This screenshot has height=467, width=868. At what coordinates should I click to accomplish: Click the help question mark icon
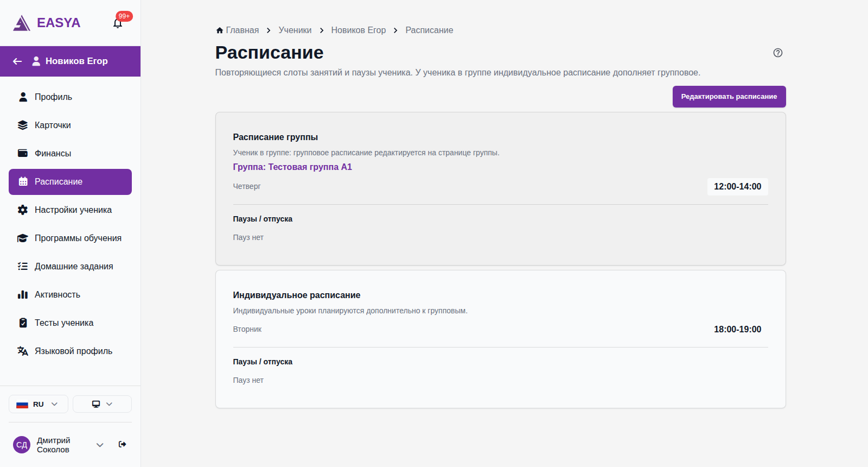(x=778, y=53)
